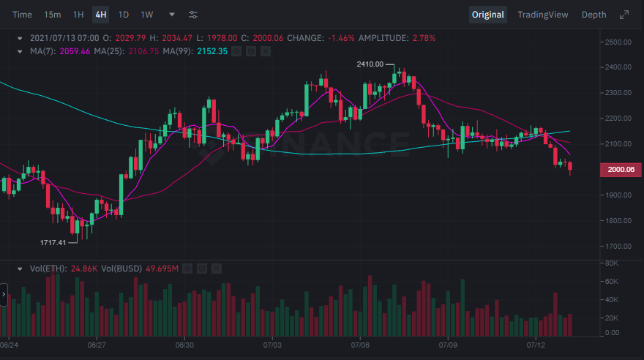Open the chart indicator settings icon
The height and width of the screenshot is (360, 644).
pos(193,15)
